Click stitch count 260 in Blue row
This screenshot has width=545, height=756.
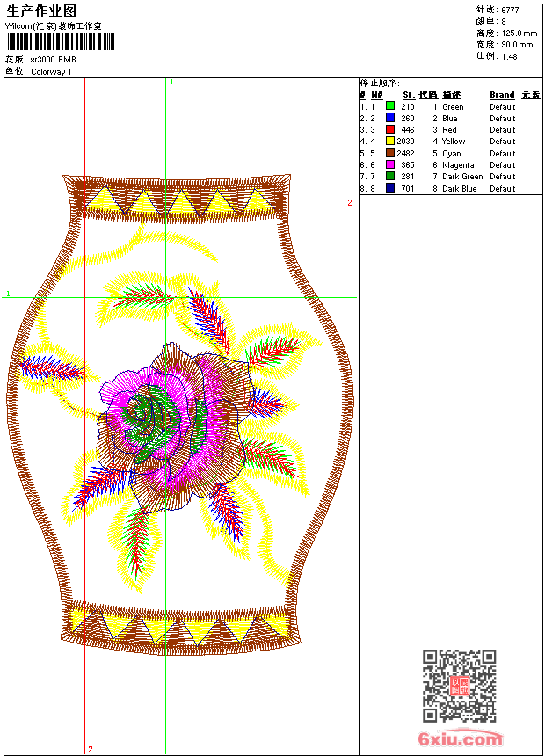tap(408, 119)
